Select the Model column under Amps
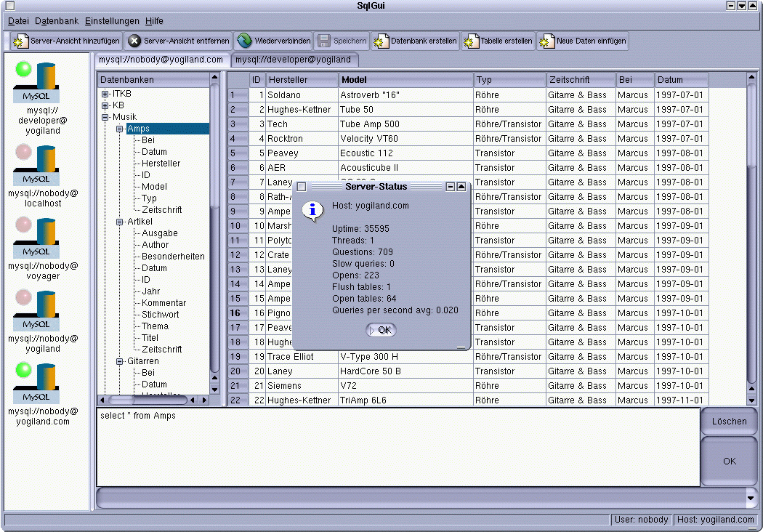763x532 pixels. click(x=154, y=187)
